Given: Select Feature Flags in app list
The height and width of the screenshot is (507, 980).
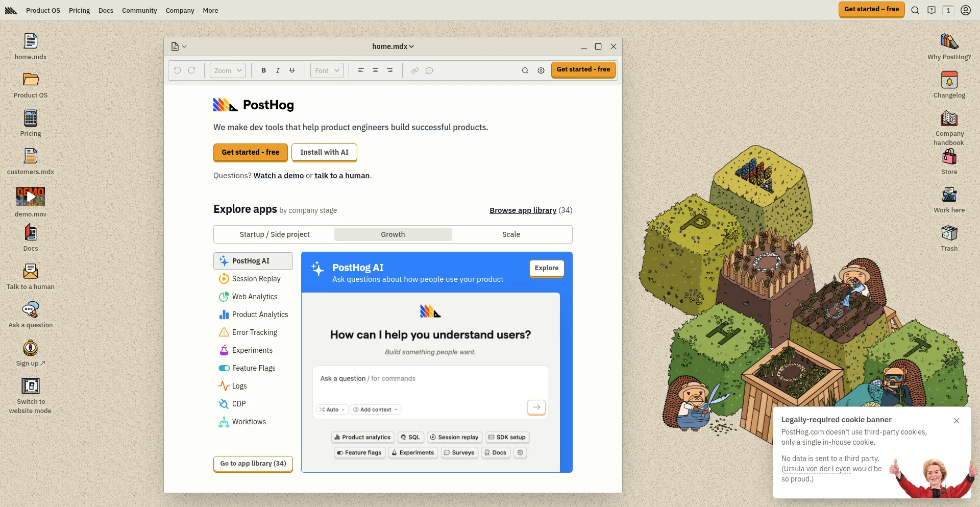Looking at the screenshot, I should click(253, 368).
